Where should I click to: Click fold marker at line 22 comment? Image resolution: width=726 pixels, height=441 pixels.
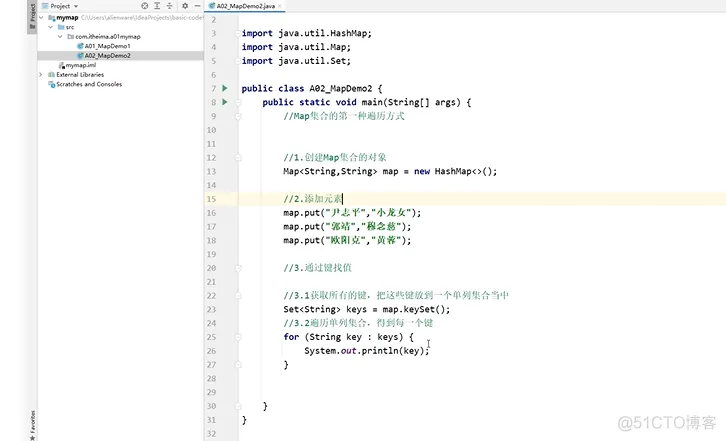[238, 296]
